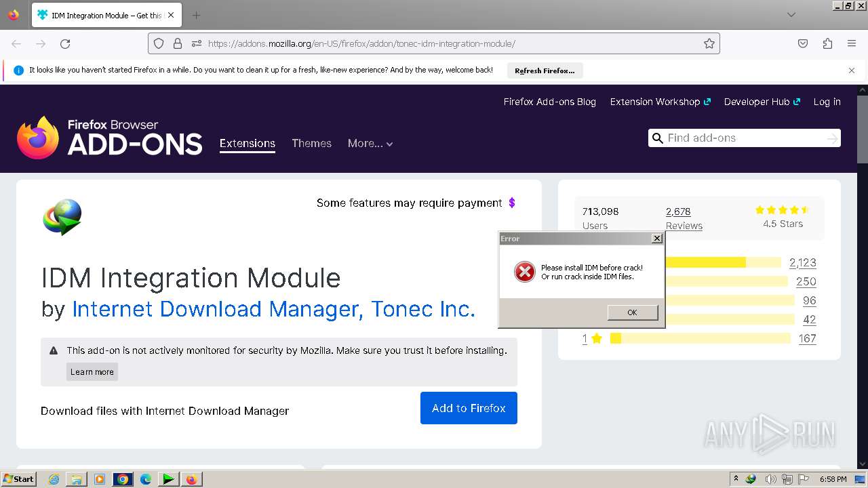
Task: Click the one-star rating bar
Action: pos(701,338)
